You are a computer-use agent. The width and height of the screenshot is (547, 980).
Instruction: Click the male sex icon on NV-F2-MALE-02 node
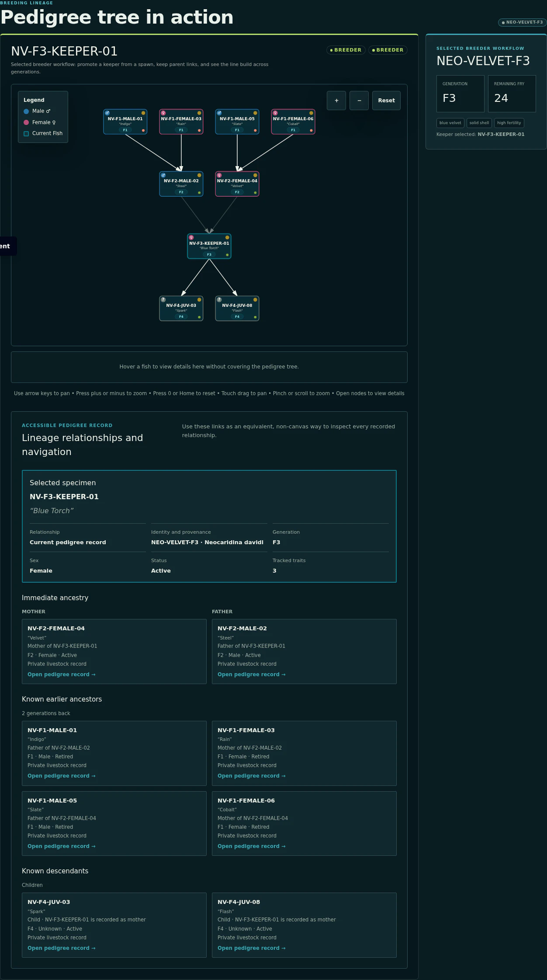click(163, 175)
